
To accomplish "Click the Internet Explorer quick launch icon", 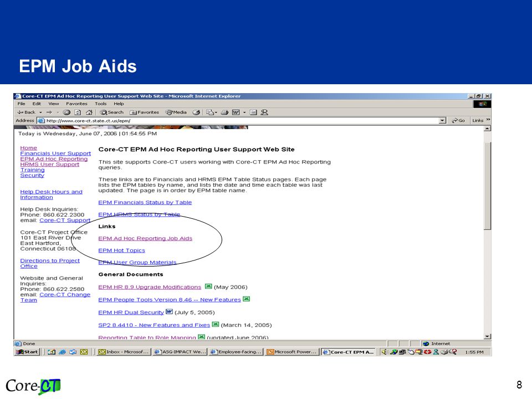I will click(x=62, y=352).
